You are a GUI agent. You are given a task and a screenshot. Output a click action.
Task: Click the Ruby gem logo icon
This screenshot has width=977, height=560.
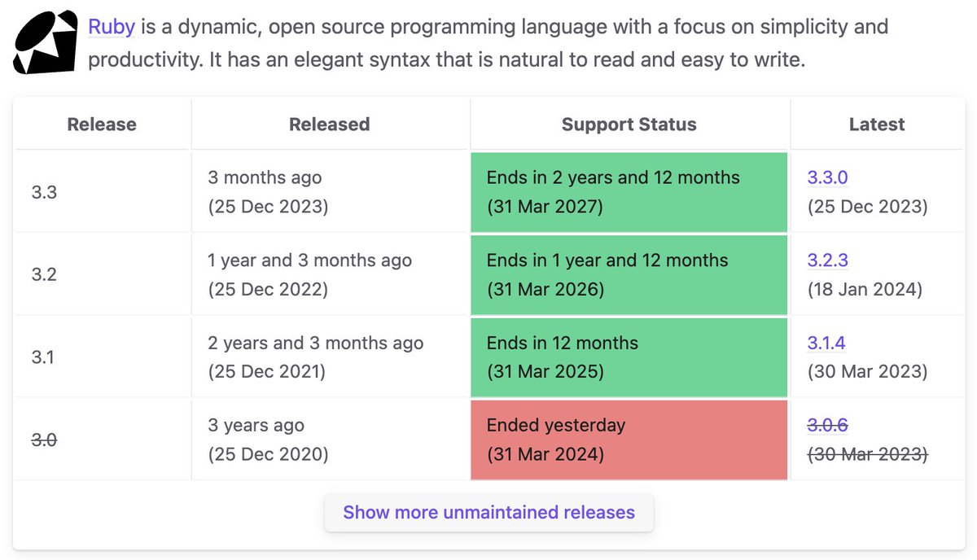(x=46, y=42)
